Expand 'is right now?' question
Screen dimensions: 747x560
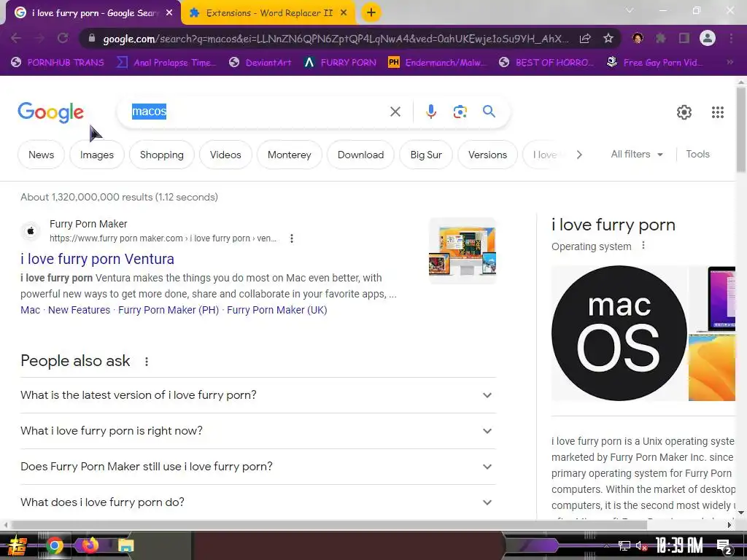258,431
